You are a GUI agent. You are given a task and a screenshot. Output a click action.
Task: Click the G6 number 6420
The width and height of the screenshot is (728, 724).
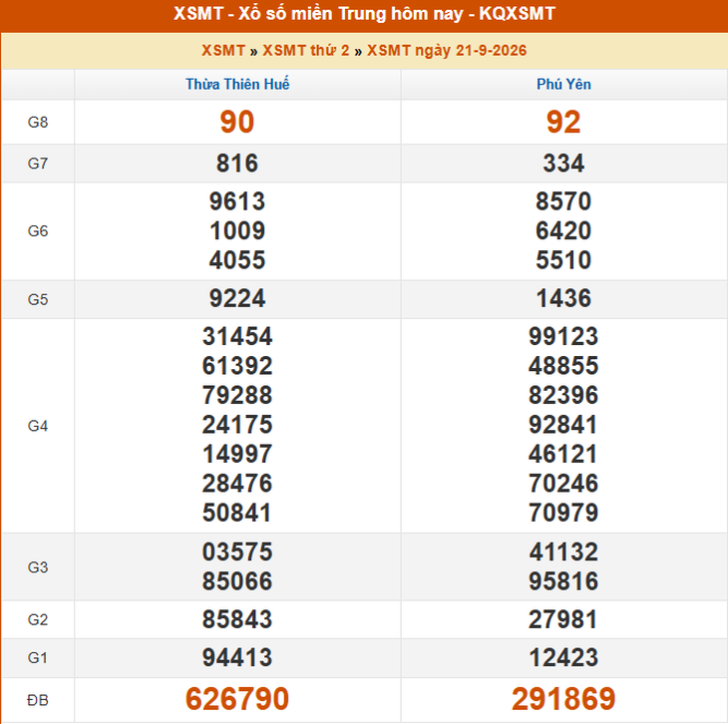pyautogui.click(x=563, y=230)
